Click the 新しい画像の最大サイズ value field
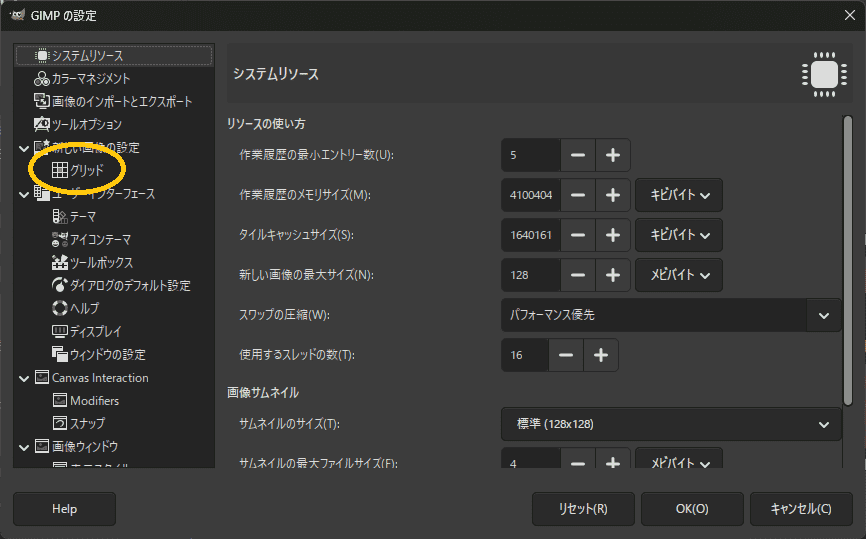Image resolution: width=866 pixels, height=539 pixels. [x=530, y=275]
